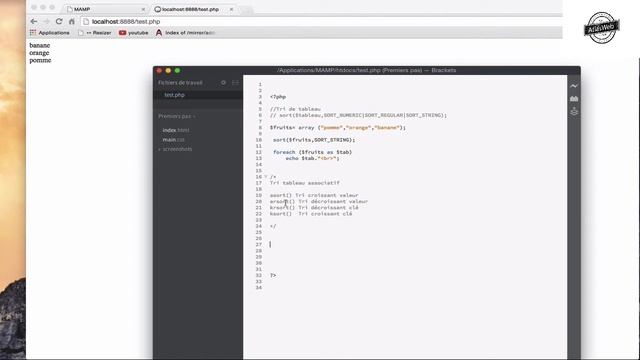Open the Resizer bookmark

coord(95,33)
